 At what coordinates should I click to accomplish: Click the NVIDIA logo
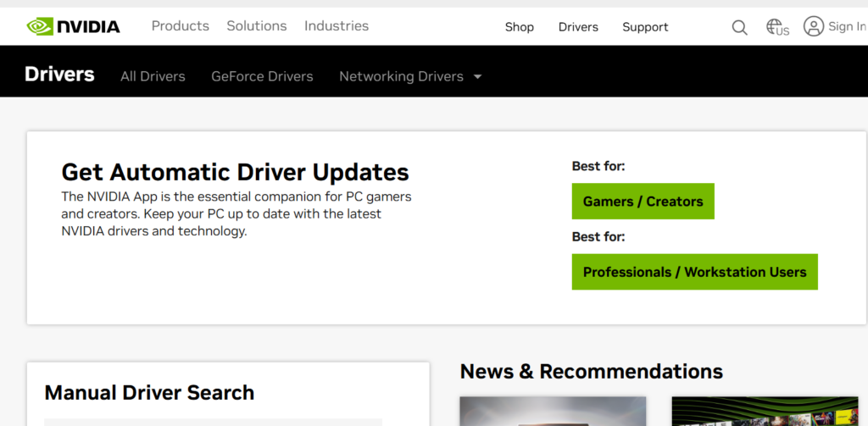pos(73,26)
